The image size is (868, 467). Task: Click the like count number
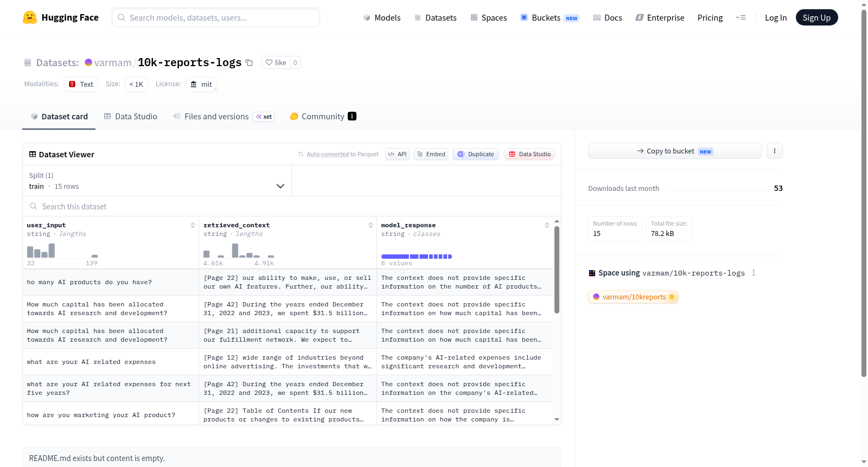click(x=295, y=62)
